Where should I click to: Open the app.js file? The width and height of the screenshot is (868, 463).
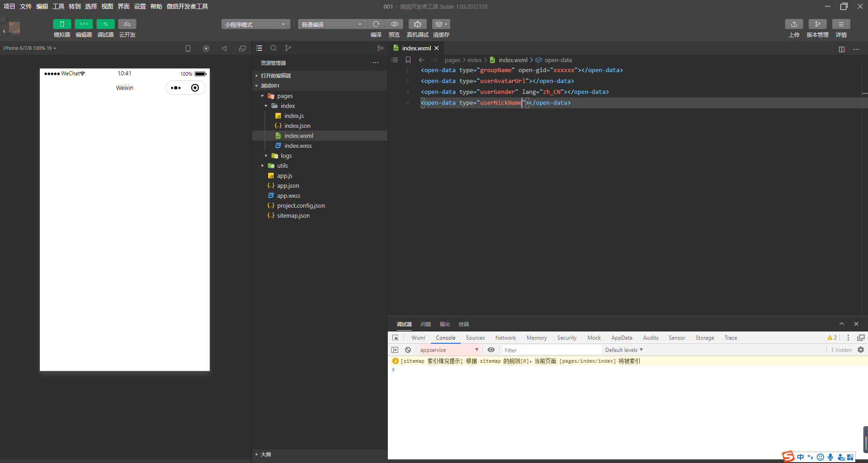[x=319, y=175]
